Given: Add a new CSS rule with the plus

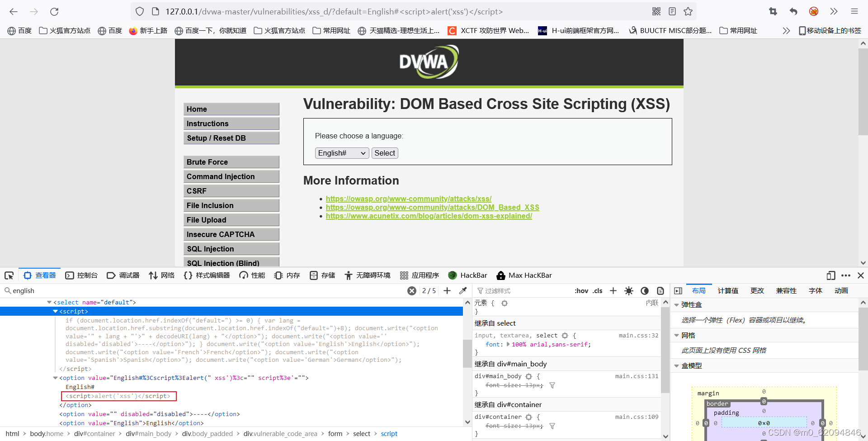Looking at the screenshot, I should click(613, 291).
